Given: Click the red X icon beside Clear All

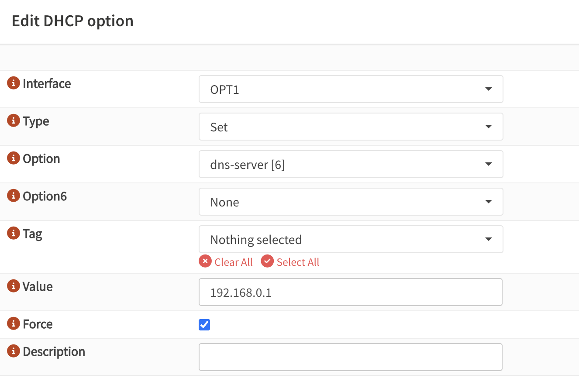Looking at the screenshot, I should pyautogui.click(x=205, y=261).
